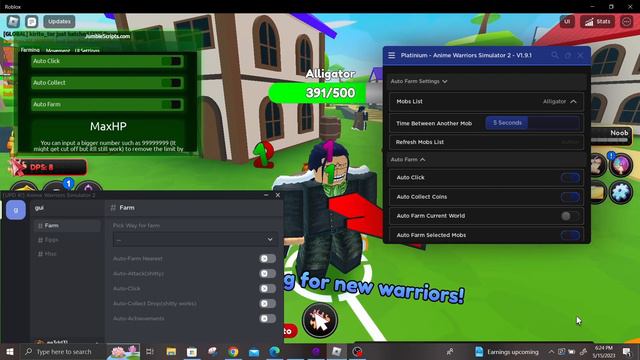Toggle Auto-Click switch in gui window
Image resolution: width=640 pixels, height=360 pixels.
(267, 289)
